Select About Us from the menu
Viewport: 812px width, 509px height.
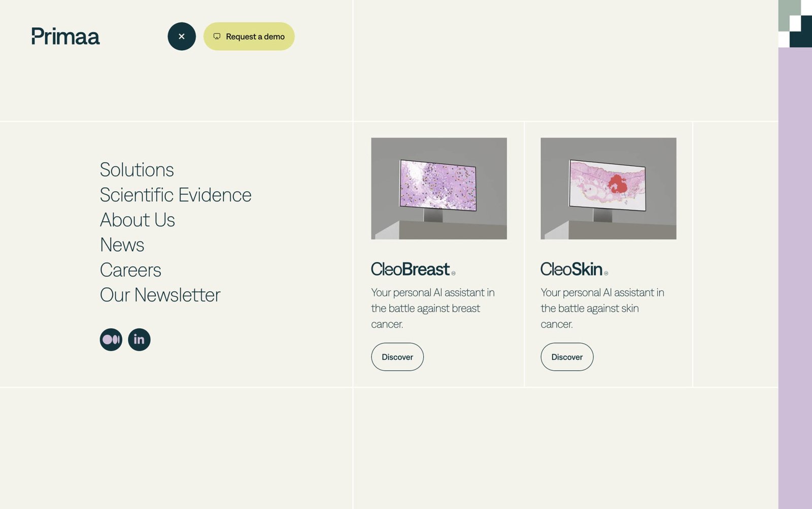[x=138, y=220]
